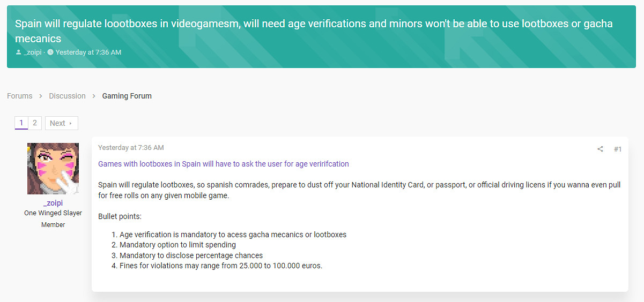The image size is (644, 302).
Task: Open the Discussion breadcrumb link
Action: (67, 96)
